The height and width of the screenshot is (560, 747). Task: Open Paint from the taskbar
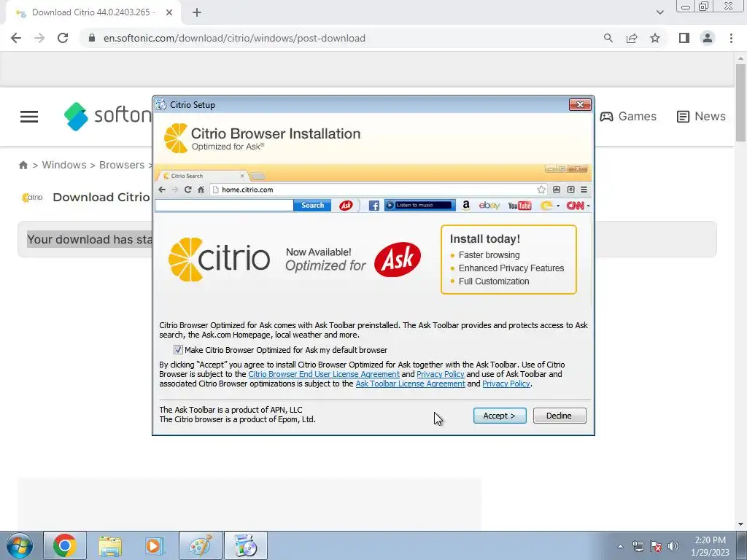click(200, 545)
